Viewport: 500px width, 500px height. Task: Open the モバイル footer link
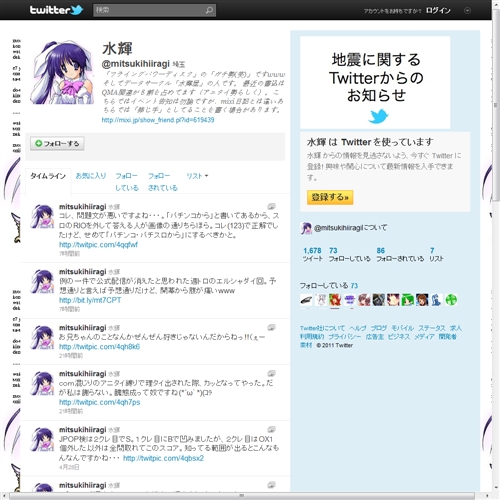tap(403, 328)
